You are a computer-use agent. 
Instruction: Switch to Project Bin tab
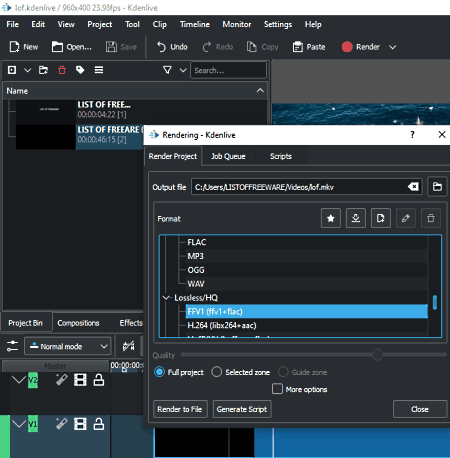(x=26, y=323)
